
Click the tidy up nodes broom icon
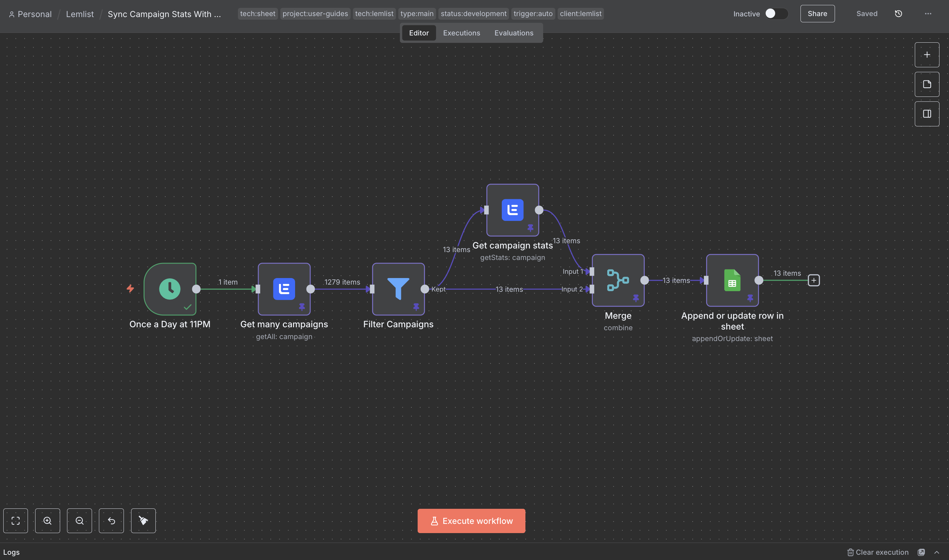pos(143,521)
